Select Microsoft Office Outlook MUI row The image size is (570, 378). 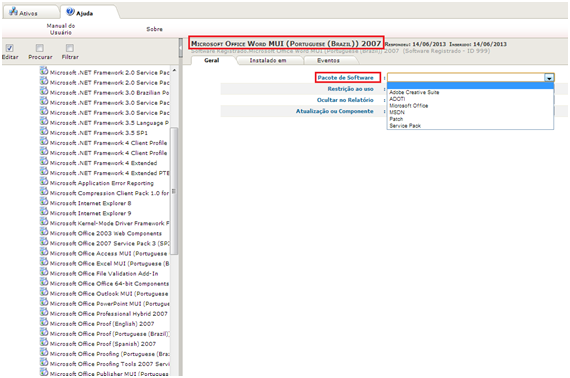click(109, 294)
